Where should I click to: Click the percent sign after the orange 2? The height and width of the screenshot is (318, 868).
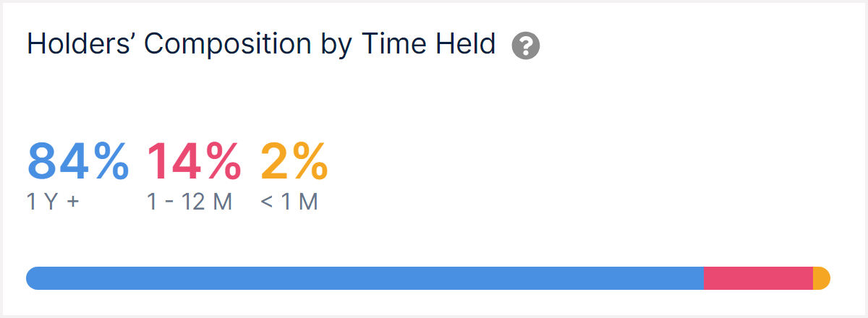[310, 162]
